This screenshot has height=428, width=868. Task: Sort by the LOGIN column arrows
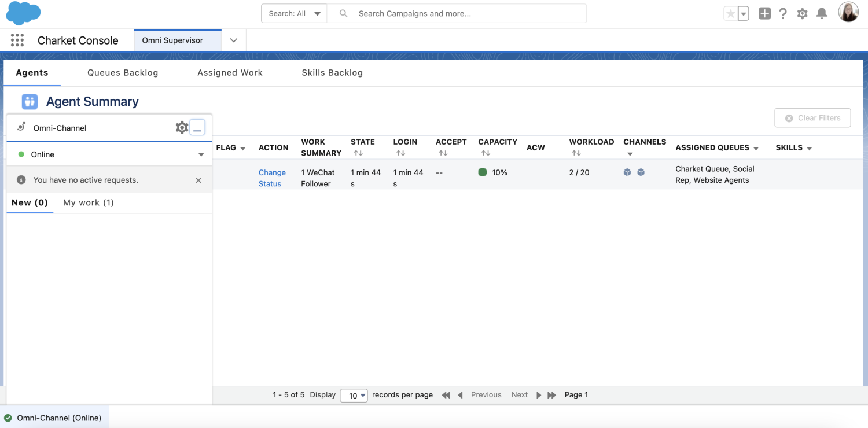pyautogui.click(x=400, y=153)
